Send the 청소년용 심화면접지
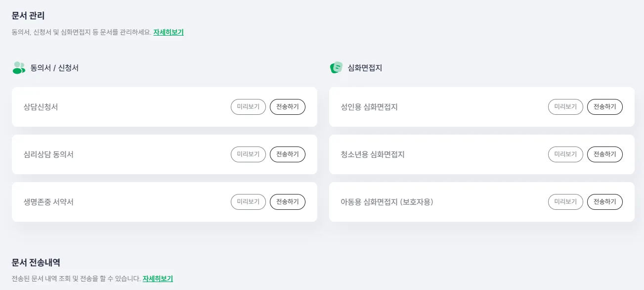 pos(605,154)
